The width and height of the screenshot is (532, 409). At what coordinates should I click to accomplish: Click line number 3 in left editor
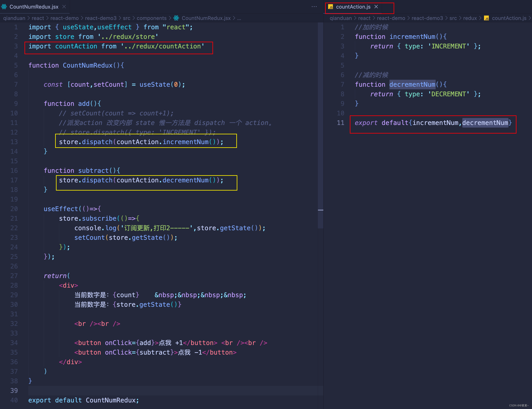tap(16, 46)
